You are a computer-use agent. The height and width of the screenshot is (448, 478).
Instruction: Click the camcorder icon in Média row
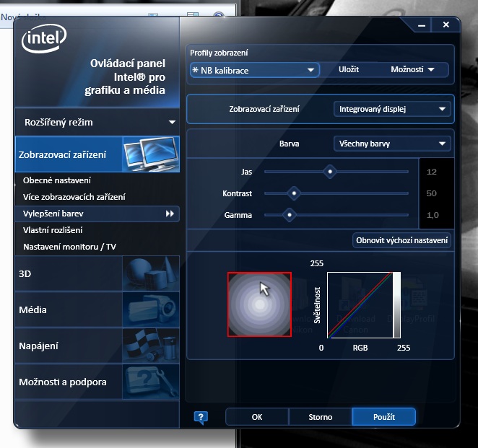point(150,310)
